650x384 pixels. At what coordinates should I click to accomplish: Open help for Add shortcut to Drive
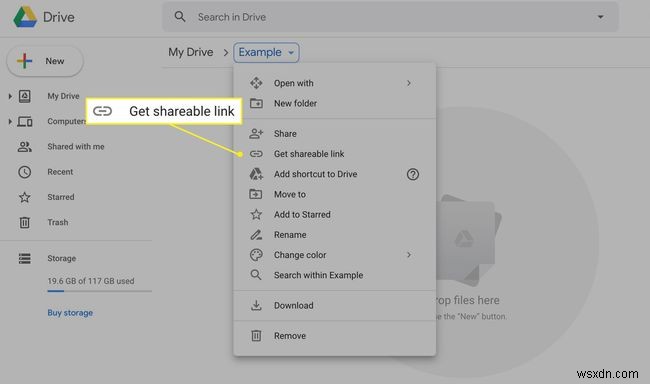coord(413,175)
